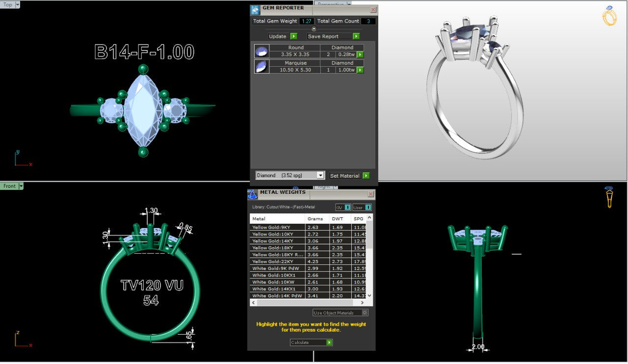
Task: Click green arrow on Marquise diamond row
Action: coord(360,70)
